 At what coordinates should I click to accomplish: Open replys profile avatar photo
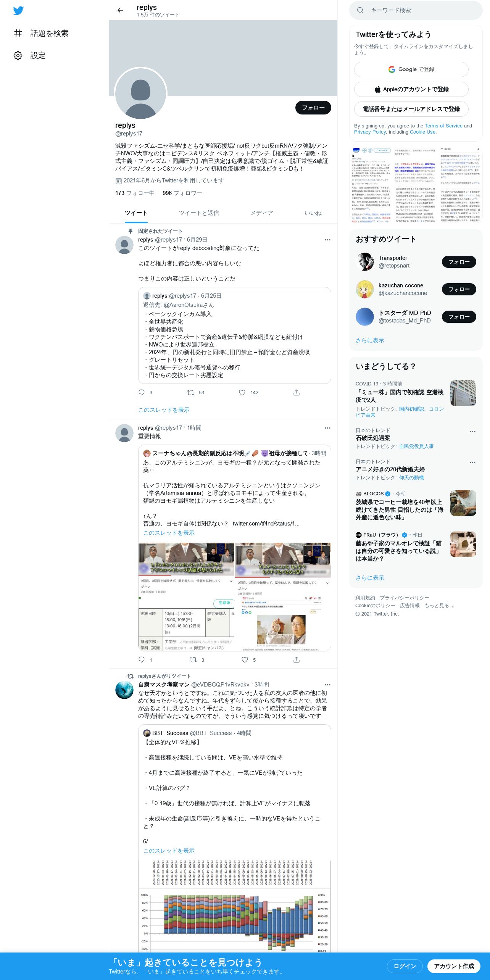[141, 93]
